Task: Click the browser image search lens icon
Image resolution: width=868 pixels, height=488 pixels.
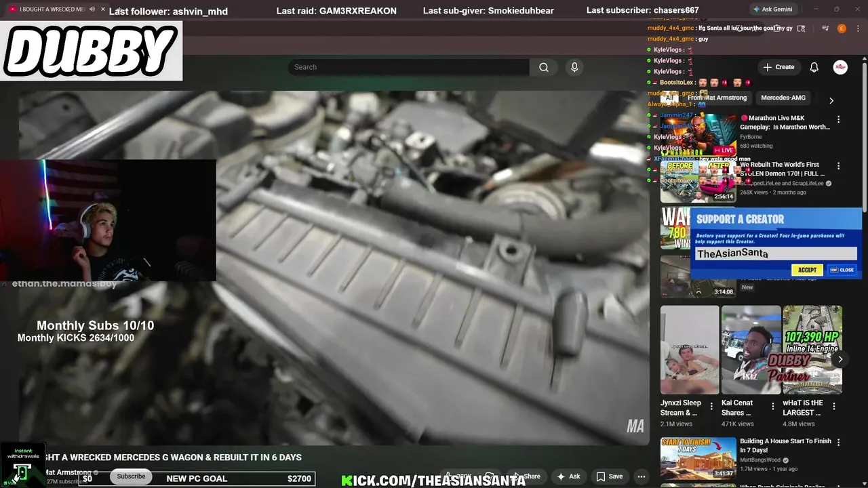Action: coord(801,28)
